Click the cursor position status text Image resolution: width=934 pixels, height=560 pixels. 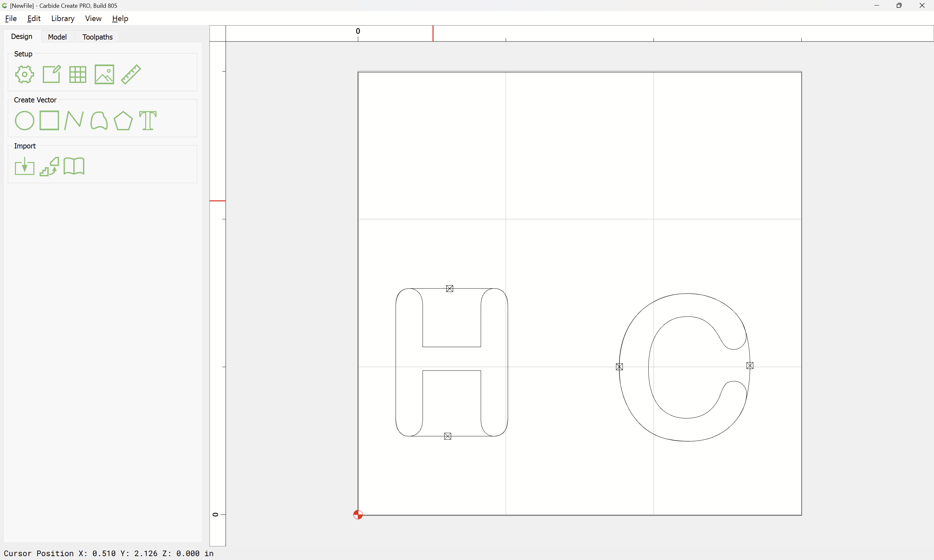point(109,553)
